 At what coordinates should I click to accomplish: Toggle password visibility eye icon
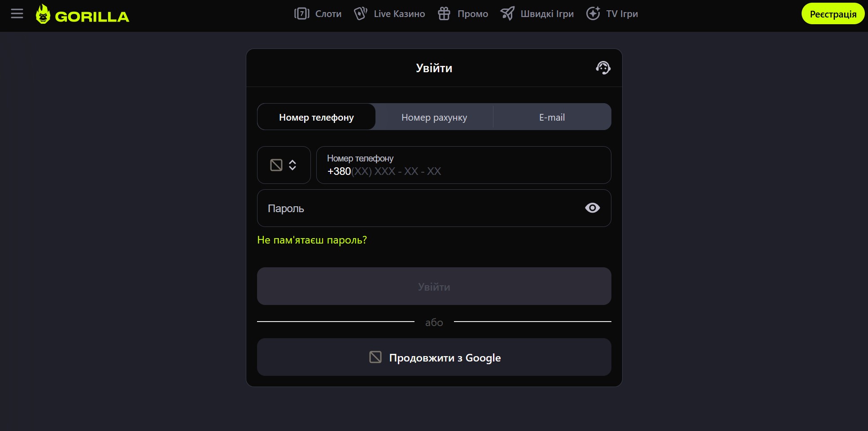(592, 208)
